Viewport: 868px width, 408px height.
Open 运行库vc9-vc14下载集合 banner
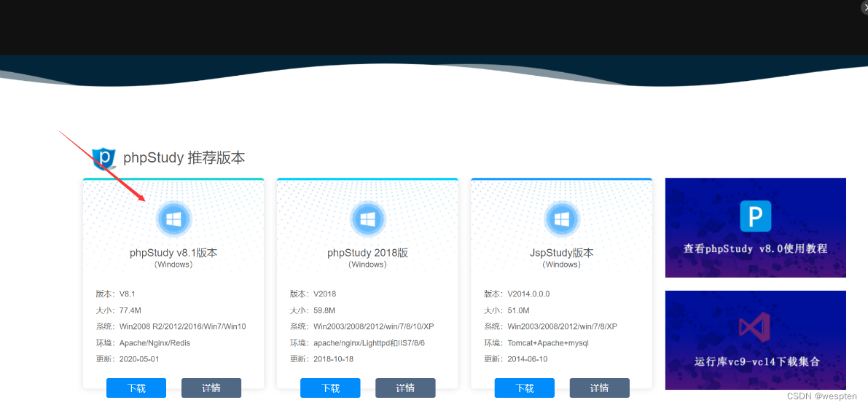tap(756, 340)
